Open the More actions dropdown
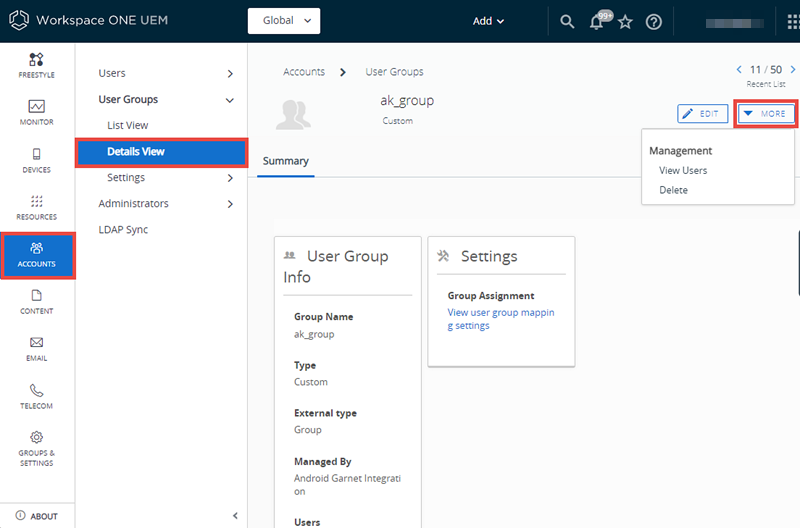This screenshot has width=800, height=528. [x=766, y=114]
